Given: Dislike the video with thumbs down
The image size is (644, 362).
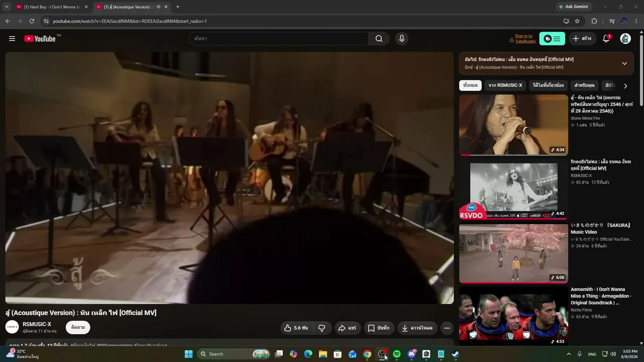Looking at the screenshot, I should tap(322, 328).
